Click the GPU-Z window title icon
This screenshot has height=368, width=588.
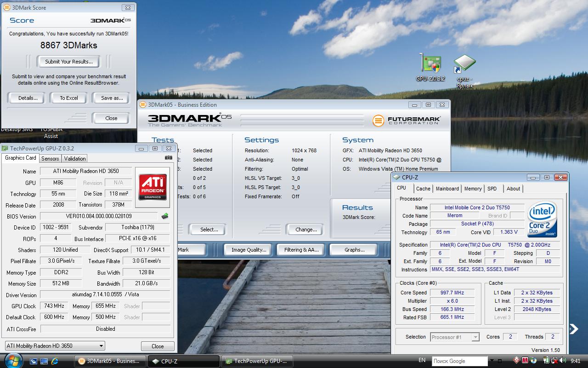click(5, 148)
